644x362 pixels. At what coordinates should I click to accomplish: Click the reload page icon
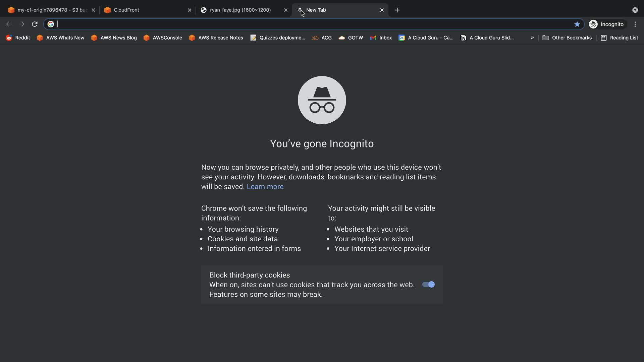[x=35, y=24]
